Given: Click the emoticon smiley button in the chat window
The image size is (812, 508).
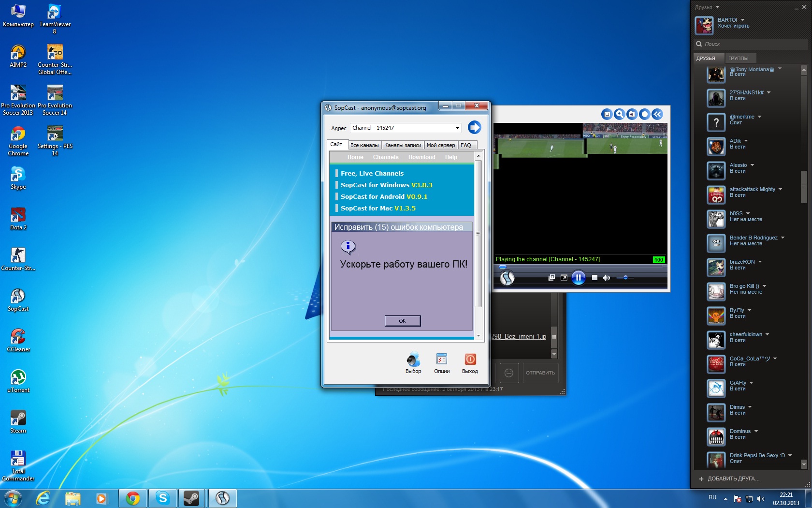Looking at the screenshot, I should coord(509,373).
